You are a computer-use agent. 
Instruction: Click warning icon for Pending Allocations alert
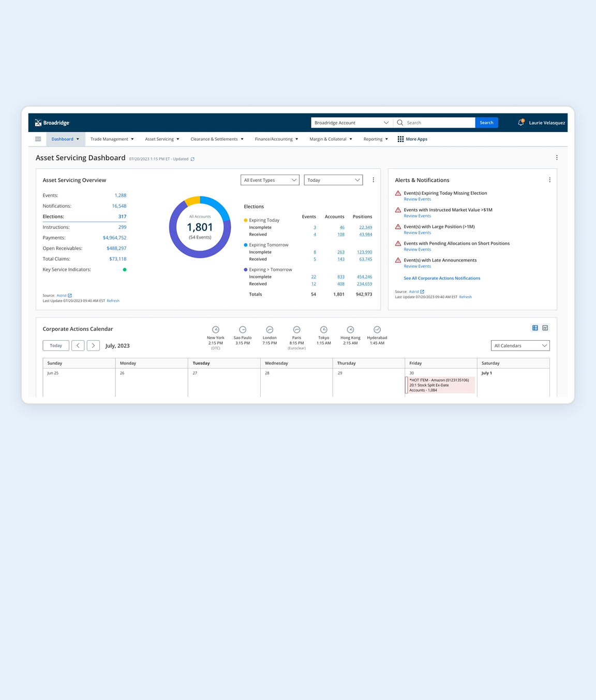pyautogui.click(x=398, y=243)
